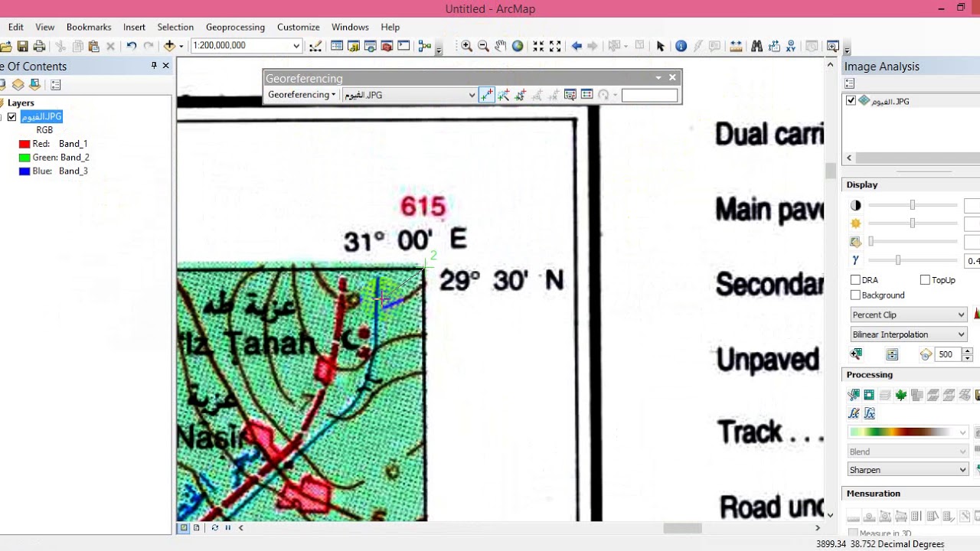Open the Georeferencing layer selector dropdown
The image size is (980, 551).
click(472, 95)
